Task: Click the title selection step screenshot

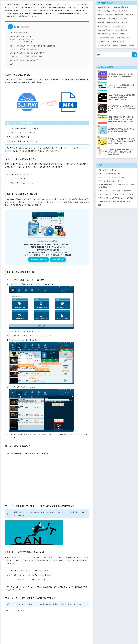Action: pyautogui.click(x=41, y=363)
